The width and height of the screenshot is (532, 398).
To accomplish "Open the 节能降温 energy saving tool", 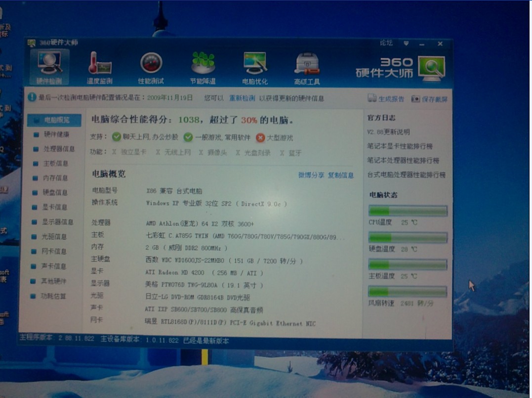I will (203, 68).
